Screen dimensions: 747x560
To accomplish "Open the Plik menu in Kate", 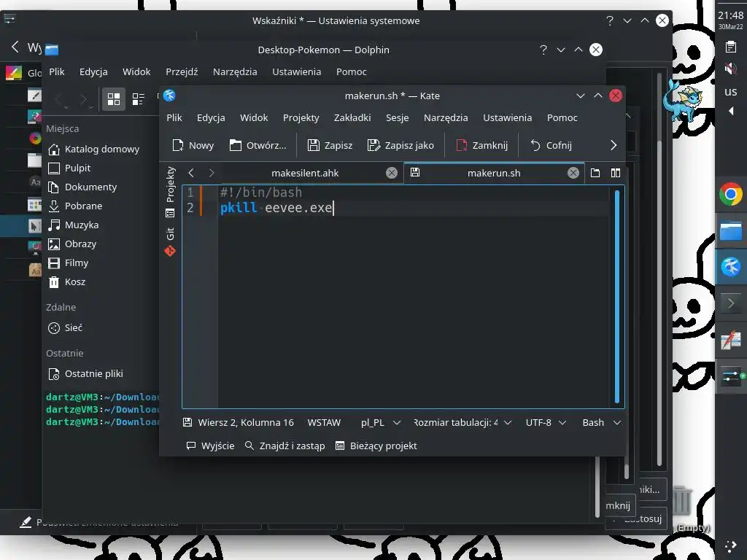I will pyautogui.click(x=174, y=117).
